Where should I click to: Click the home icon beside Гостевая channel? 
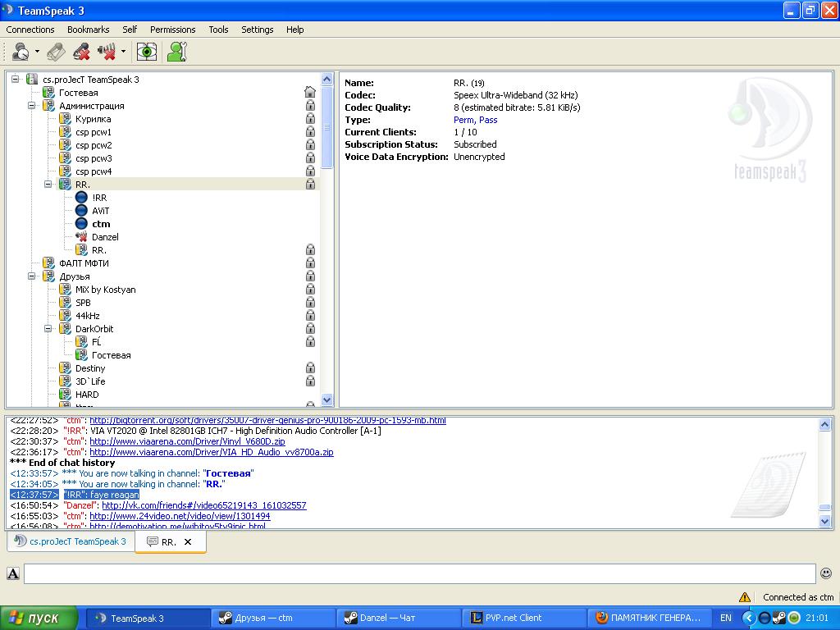tap(309, 92)
